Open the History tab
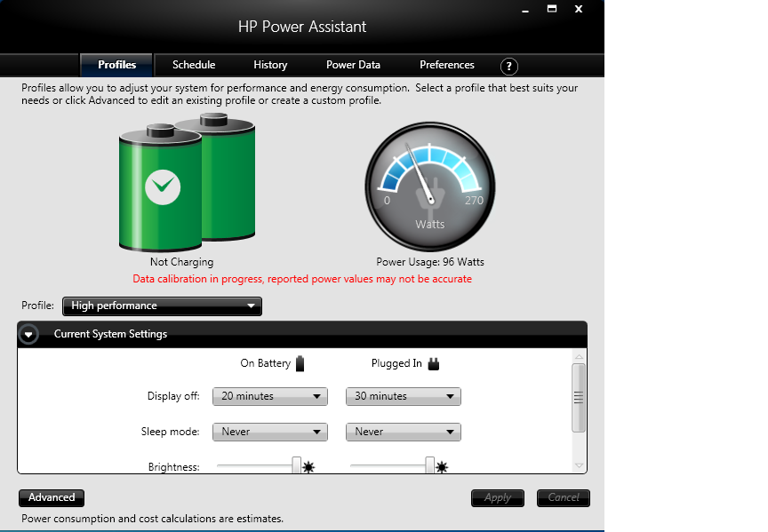This screenshot has width=768, height=532. [270, 65]
